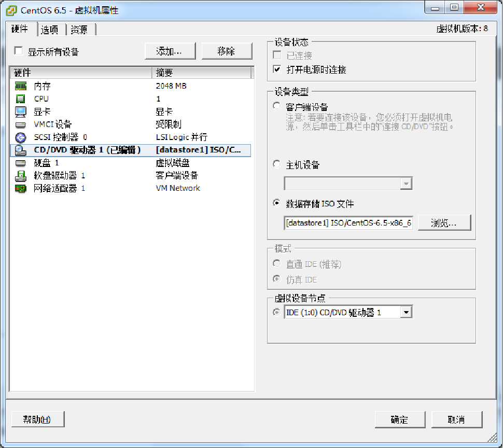The height and width of the screenshot is (448, 503).
Task: Click the ISO file path input field
Action: 348,223
